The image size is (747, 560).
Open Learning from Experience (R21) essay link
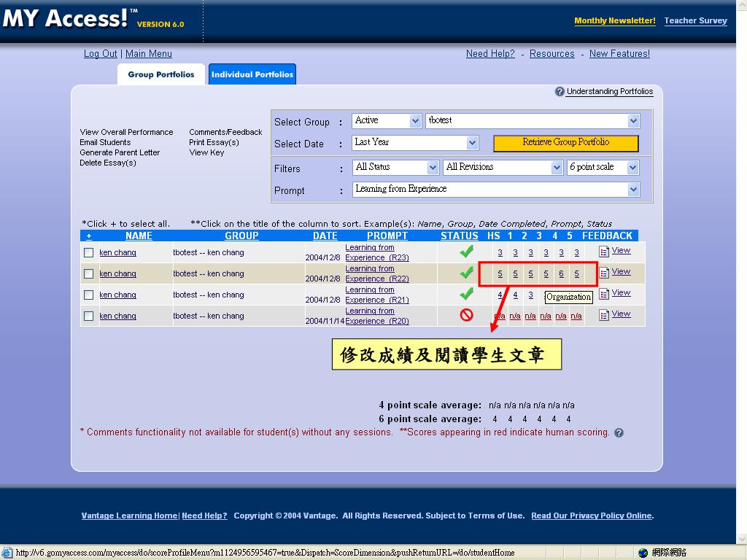pos(377,295)
